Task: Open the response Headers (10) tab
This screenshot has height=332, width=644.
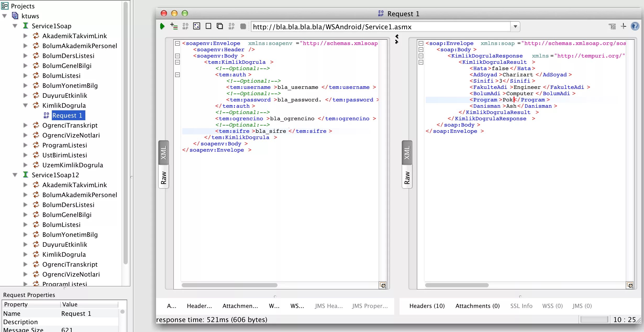Action: click(x=427, y=306)
